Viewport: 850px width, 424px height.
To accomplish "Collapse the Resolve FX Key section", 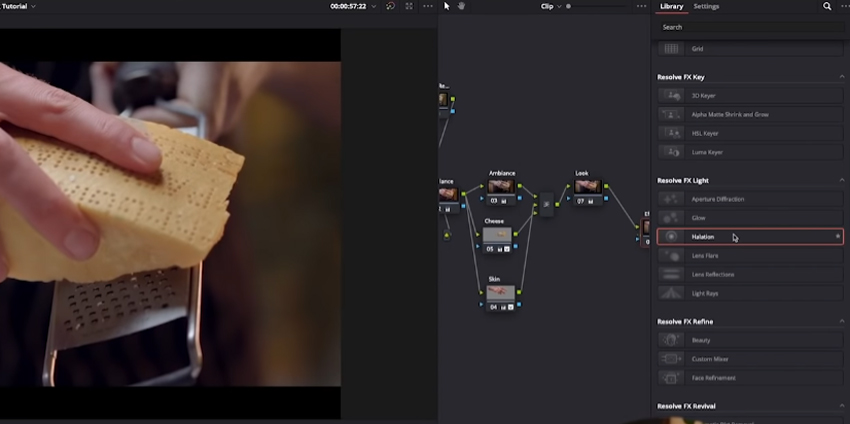I will 841,77.
